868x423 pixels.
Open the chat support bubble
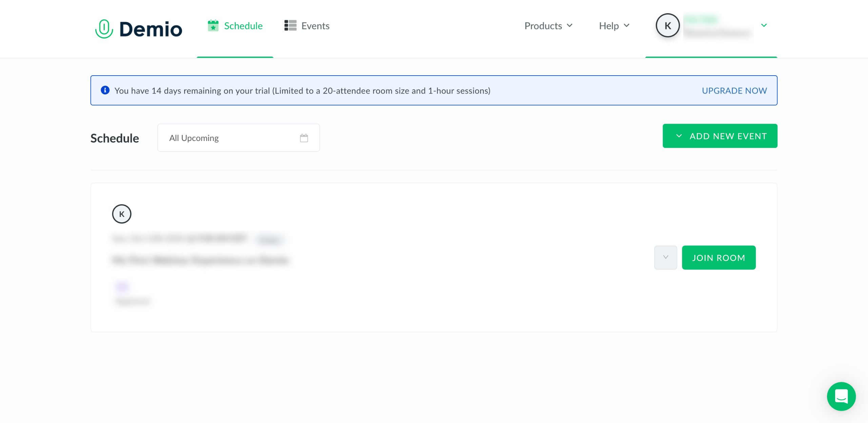pyautogui.click(x=841, y=396)
